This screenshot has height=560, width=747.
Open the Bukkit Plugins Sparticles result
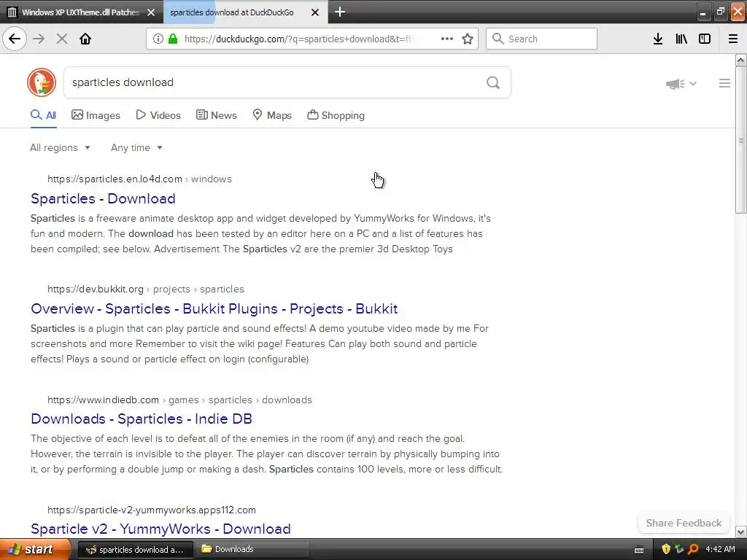pos(214,308)
